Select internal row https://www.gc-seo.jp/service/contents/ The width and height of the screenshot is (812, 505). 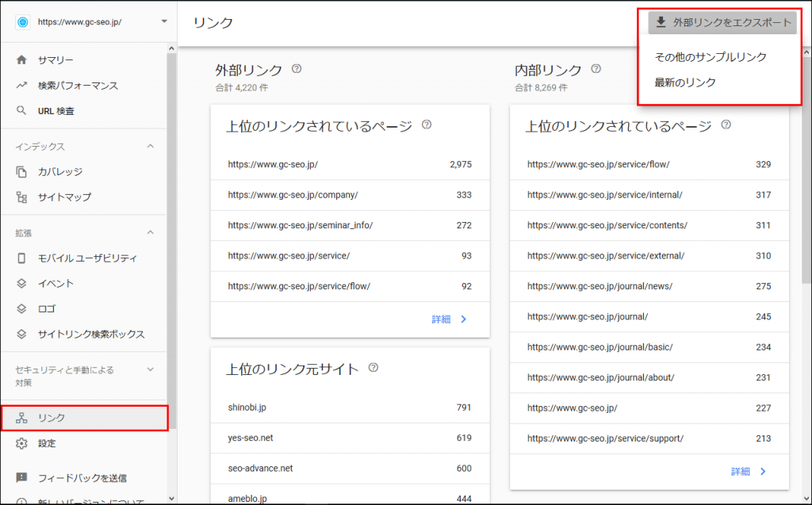pyautogui.click(x=649, y=225)
